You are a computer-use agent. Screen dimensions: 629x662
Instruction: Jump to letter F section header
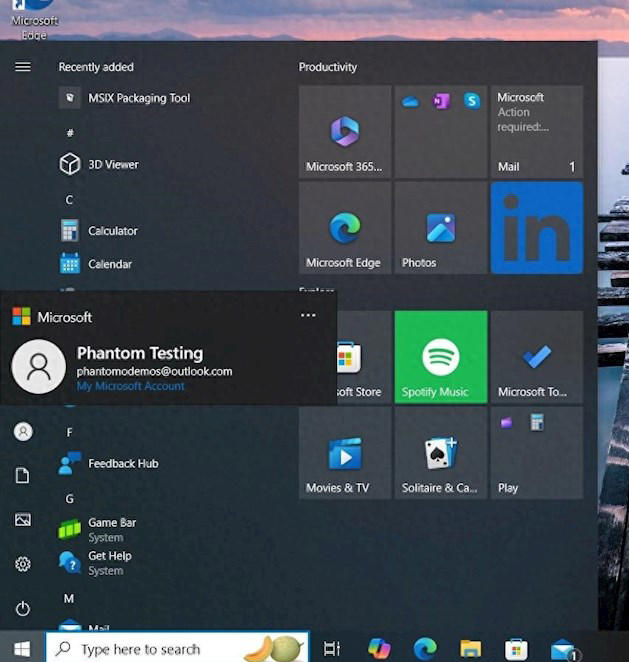[69, 432]
